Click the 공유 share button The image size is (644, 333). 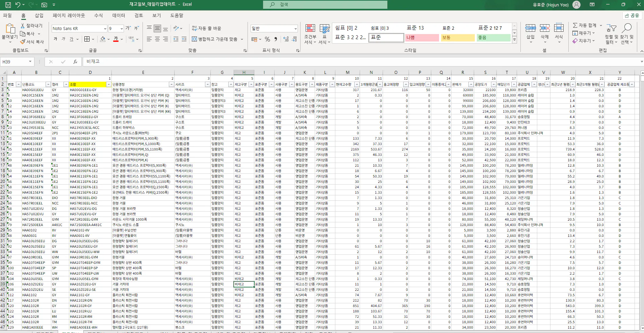(x=632, y=16)
